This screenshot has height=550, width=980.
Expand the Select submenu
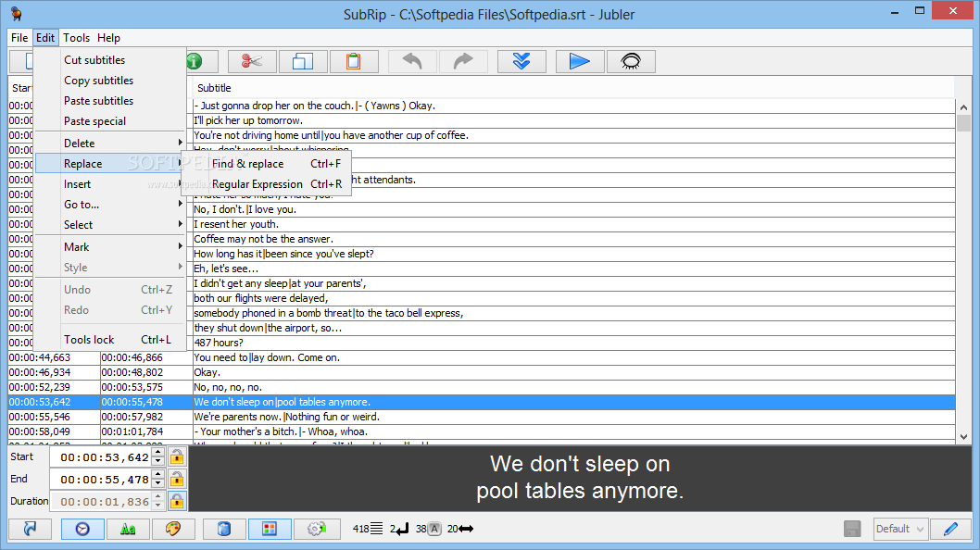tap(110, 224)
